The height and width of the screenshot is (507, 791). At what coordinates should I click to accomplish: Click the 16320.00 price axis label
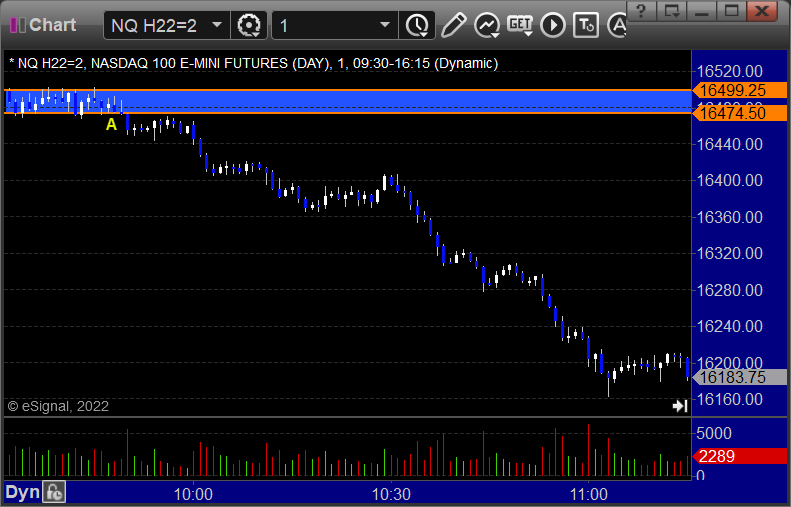tap(729, 253)
